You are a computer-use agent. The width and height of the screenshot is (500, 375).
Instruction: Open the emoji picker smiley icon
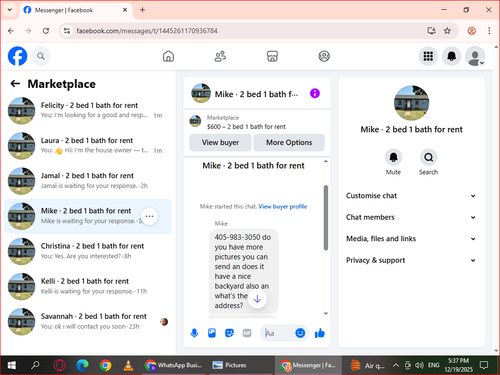tap(300, 333)
